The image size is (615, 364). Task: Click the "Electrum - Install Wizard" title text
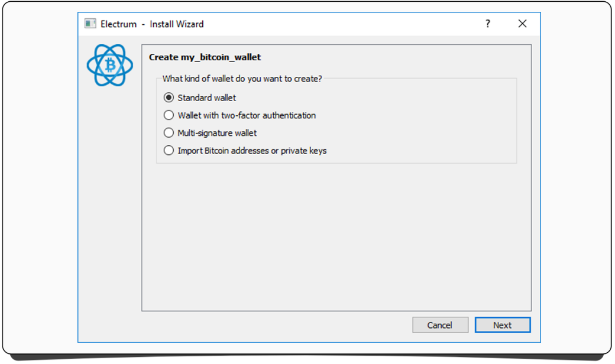152,24
